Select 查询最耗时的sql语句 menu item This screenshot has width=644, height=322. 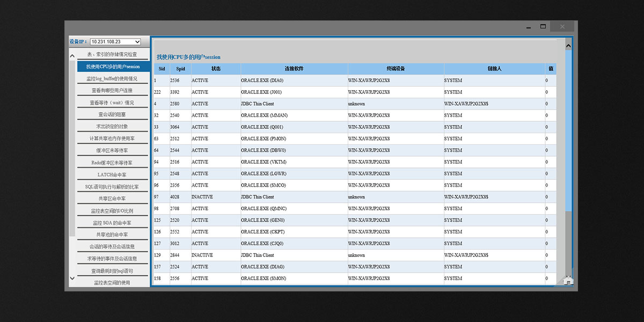(x=112, y=271)
